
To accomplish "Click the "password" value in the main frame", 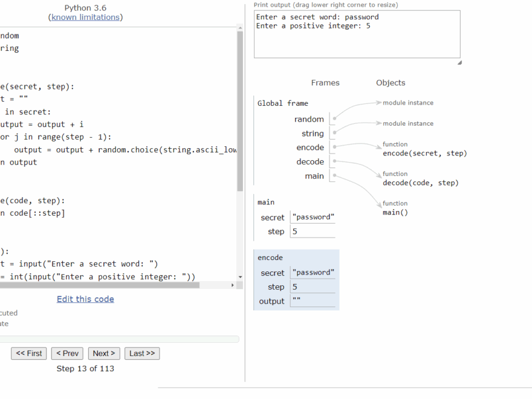I will [313, 216].
